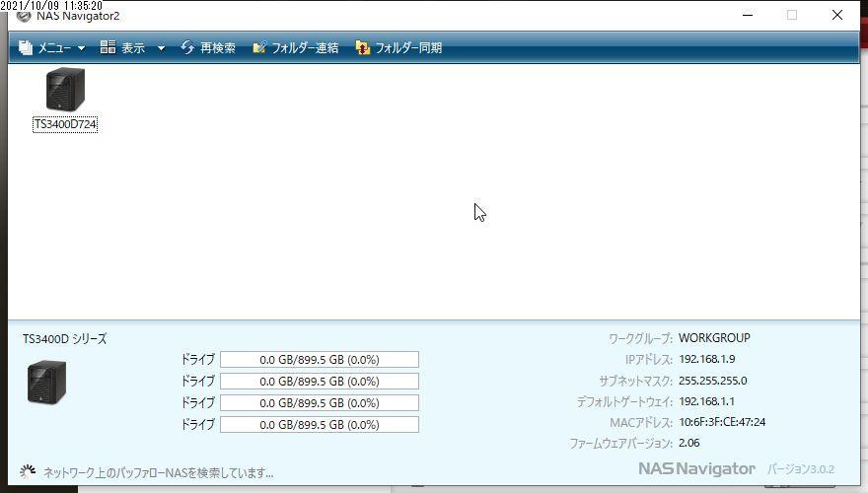Click firmware version 2.06

(x=689, y=443)
